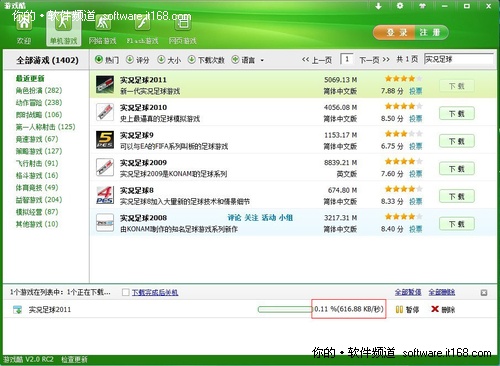Select 最近更新 category

(x=30, y=78)
